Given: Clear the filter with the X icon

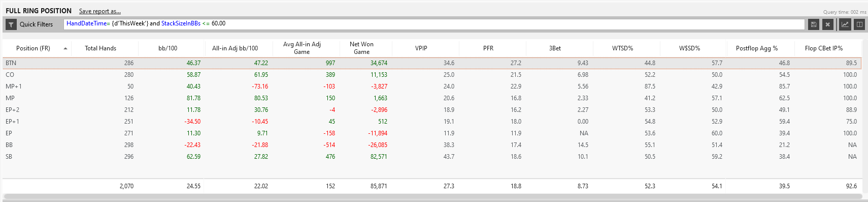Looking at the screenshot, I should point(827,24).
